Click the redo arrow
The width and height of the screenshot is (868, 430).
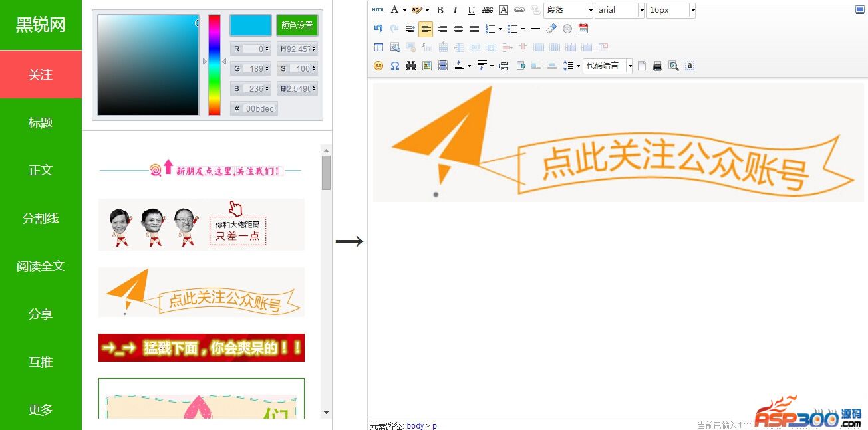pos(394,29)
